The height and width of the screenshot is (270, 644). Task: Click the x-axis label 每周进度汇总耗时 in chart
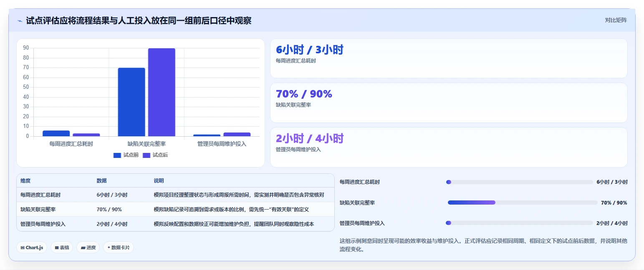71,144
